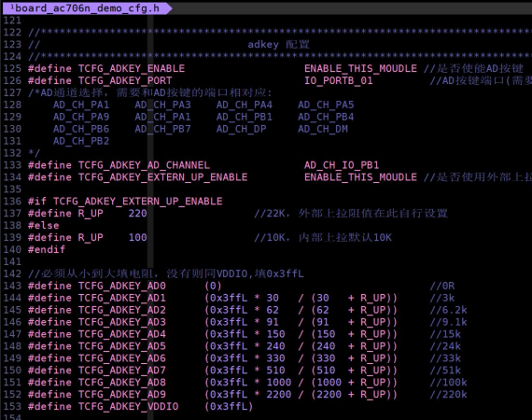Viewport: 532px width, 420px height.
Task: Click the TCFG_ADKEY_ENABLE macro name
Action: (132, 68)
